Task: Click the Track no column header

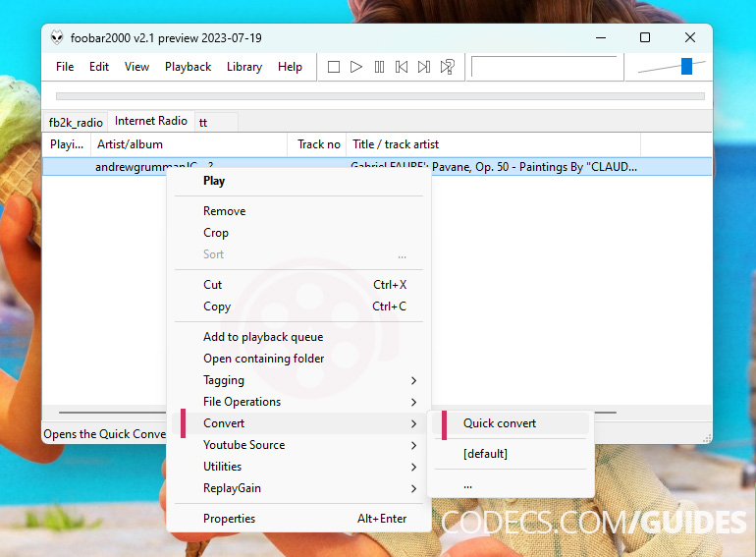Action: [x=317, y=144]
